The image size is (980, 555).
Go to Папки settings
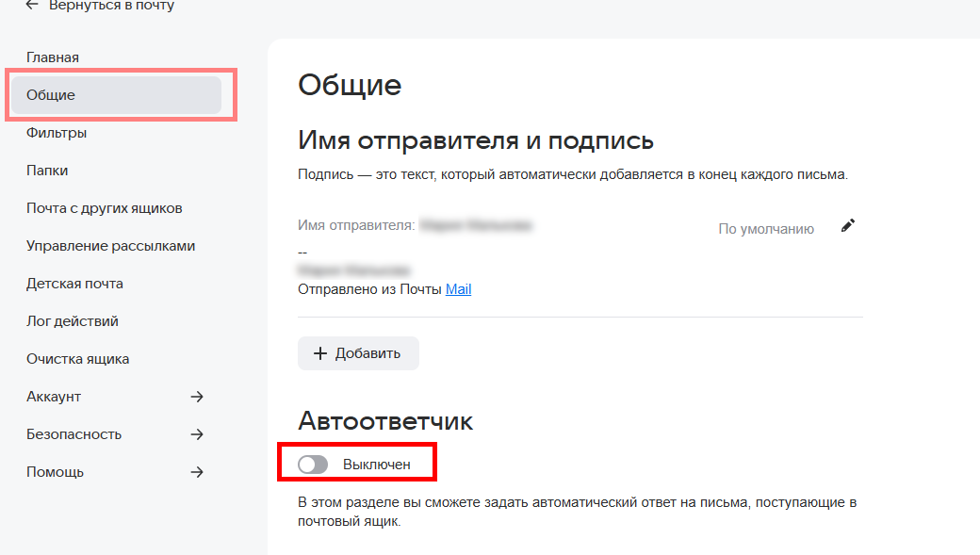pyautogui.click(x=47, y=171)
